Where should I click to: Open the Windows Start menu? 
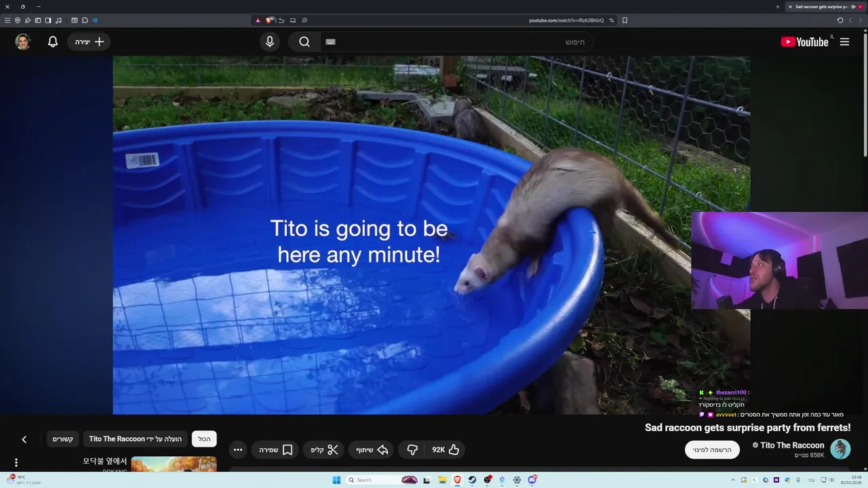click(x=336, y=480)
